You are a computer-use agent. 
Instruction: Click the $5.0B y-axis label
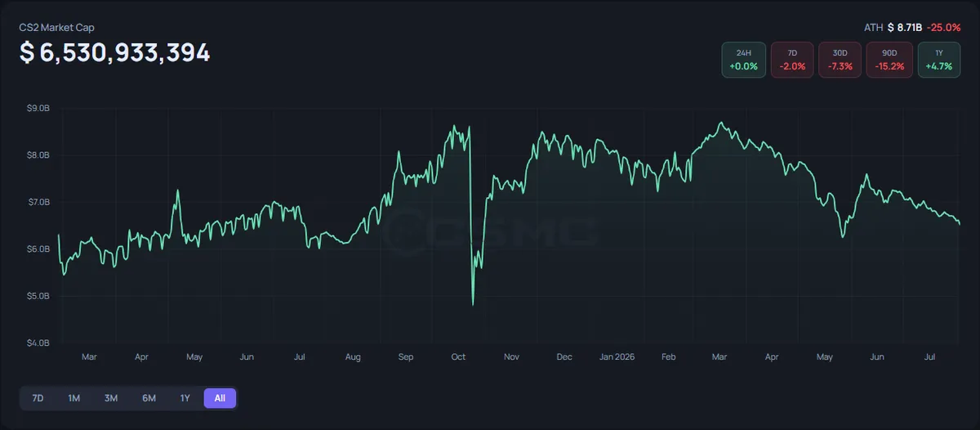coord(38,296)
